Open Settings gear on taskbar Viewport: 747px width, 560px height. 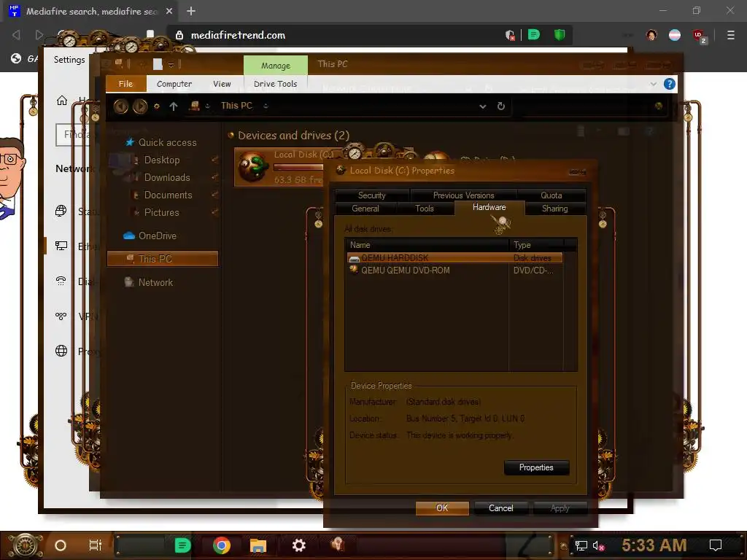[x=298, y=545]
